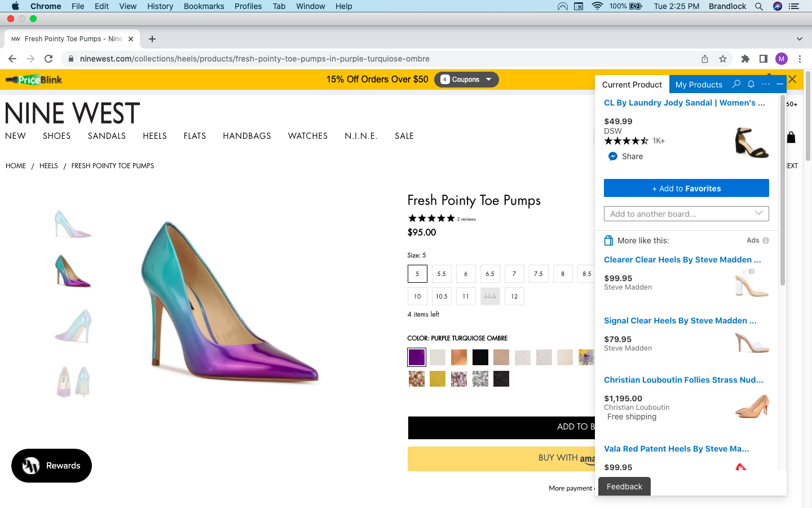Select shoe size 12
The height and width of the screenshot is (508, 812).
[x=514, y=296]
